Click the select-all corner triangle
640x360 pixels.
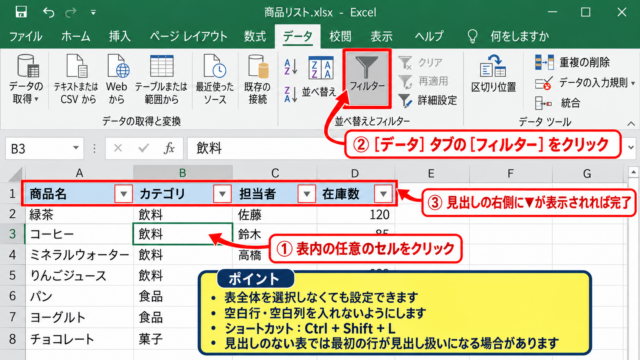(x=15, y=174)
